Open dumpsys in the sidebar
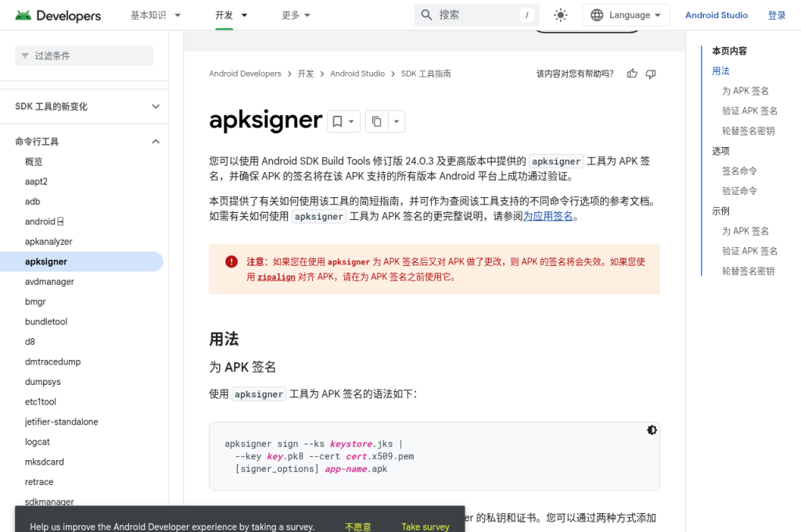 [x=43, y=382]
